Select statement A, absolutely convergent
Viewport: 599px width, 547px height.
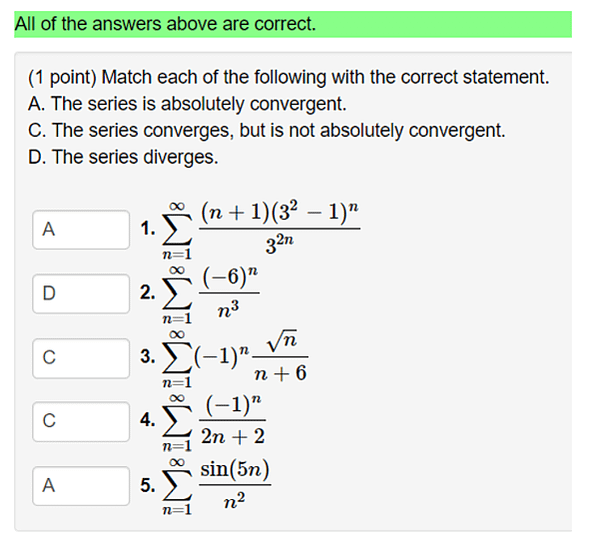(x=187, y=104)
